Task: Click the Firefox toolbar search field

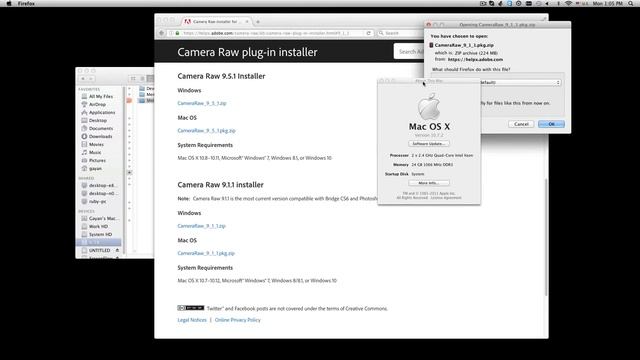Action: click(x=402, y=33)
